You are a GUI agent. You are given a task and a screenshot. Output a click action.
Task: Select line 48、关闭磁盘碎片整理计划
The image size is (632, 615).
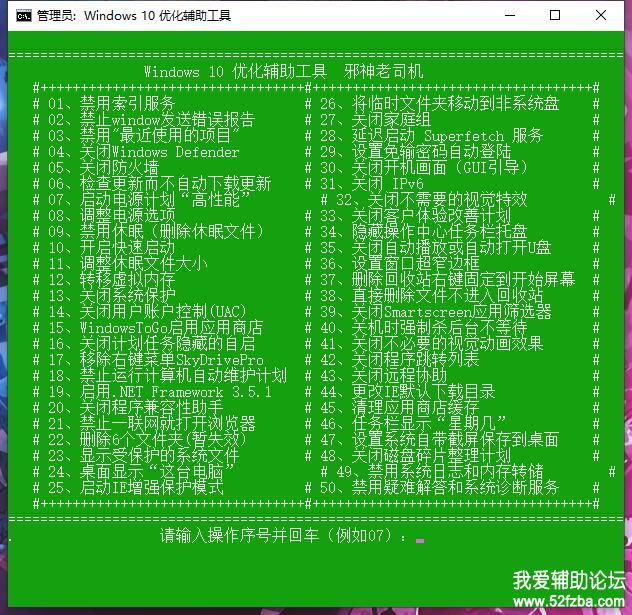[x=416, y=456]
